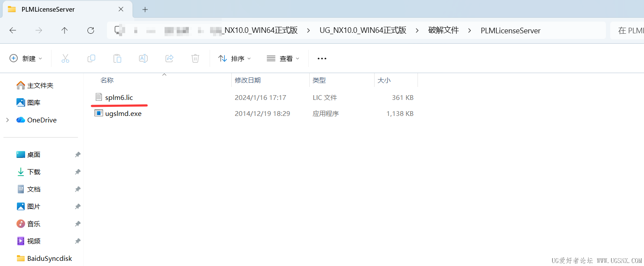This screenshot has height=266, width=644.
Task: Click the search box 在 PLM...
Action: pos(627,30)
